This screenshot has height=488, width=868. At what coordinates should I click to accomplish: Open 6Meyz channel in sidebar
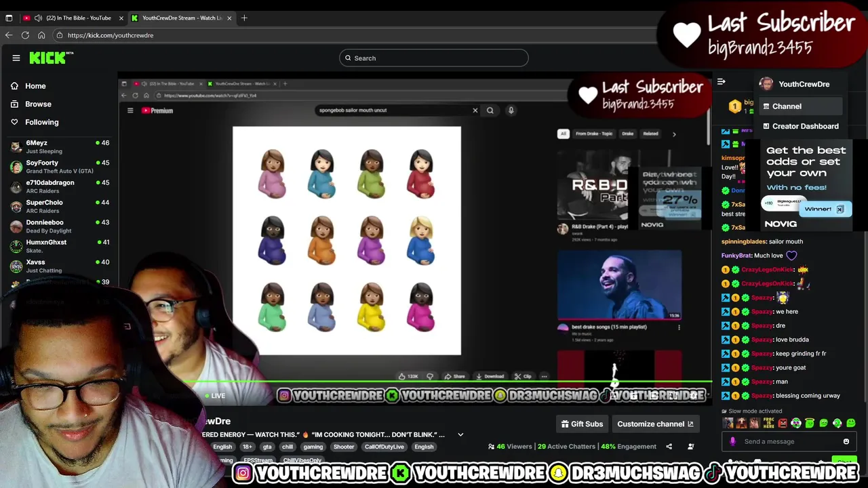click(x=59, y=146)
